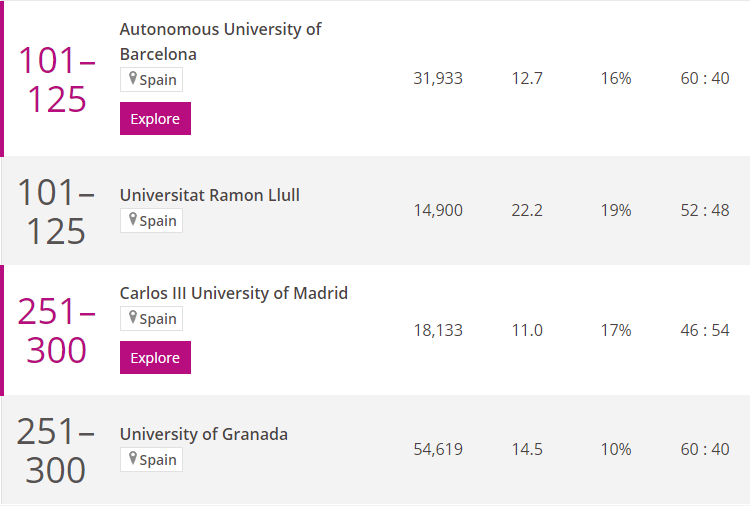Click the 22.2 students-per-staff value for Ramon Llull

527,210
